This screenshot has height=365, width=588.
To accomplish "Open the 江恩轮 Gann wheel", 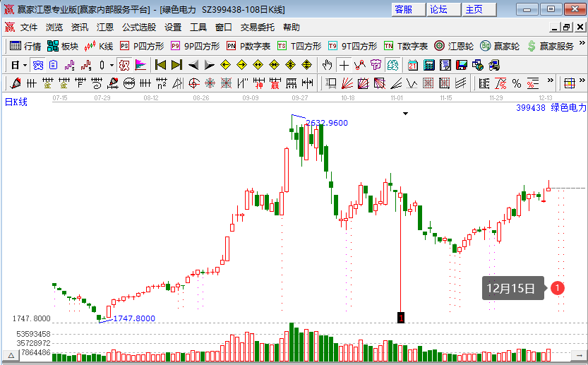I will tap(454, 46).
